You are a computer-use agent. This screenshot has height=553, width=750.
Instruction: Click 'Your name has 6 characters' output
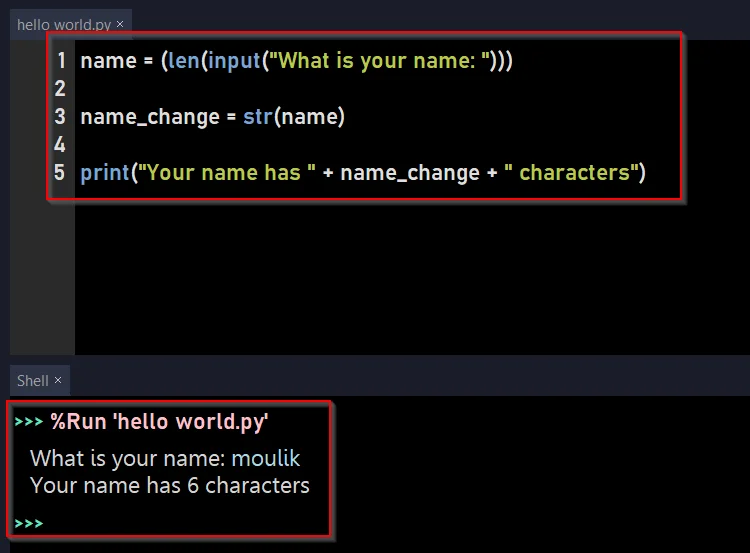[x=170, y=486]
